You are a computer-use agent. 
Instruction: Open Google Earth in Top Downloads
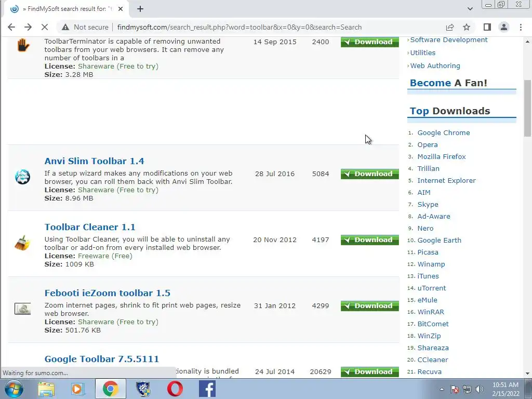tap(440, 240)
